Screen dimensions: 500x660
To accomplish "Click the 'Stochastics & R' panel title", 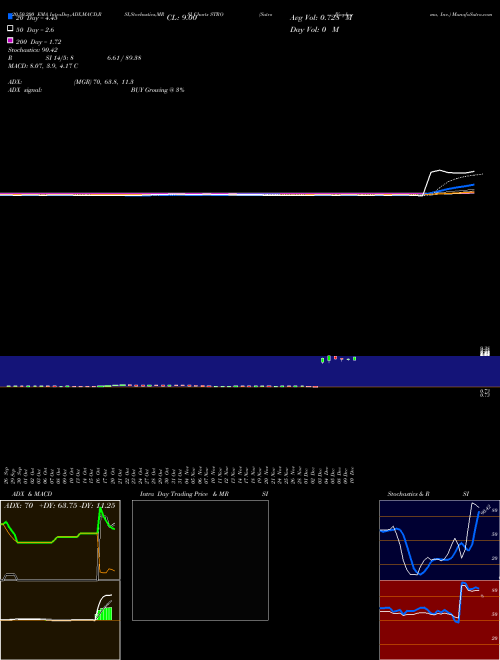I will [x=408, y=494].
